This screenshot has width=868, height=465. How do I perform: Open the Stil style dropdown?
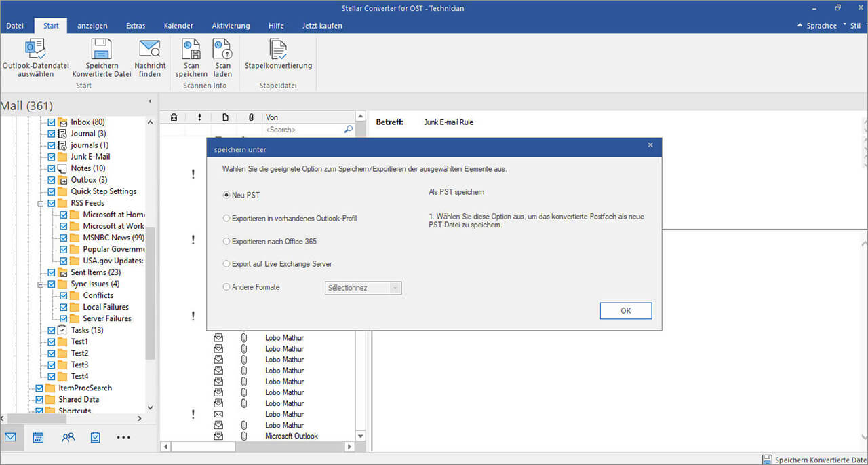[854, 26]
